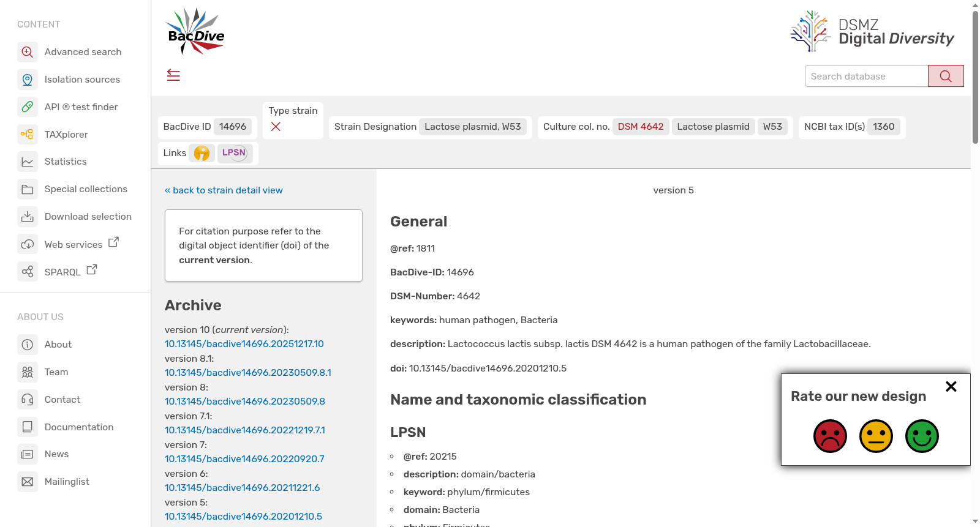980x527 pixels.
Task: Click the SPARQL share-nodes icon
Action: coord(28,271)
